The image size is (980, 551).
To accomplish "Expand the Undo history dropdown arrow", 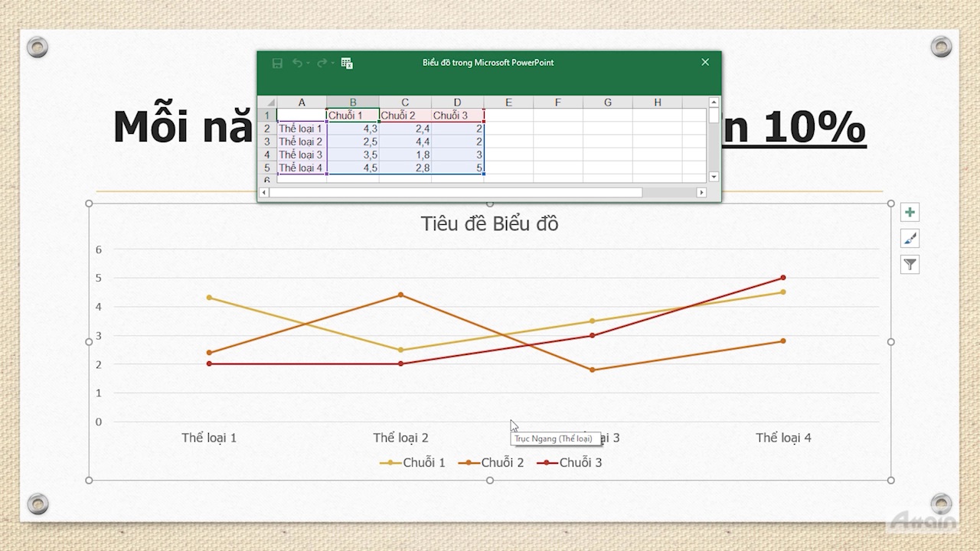I will click(308, 64).
